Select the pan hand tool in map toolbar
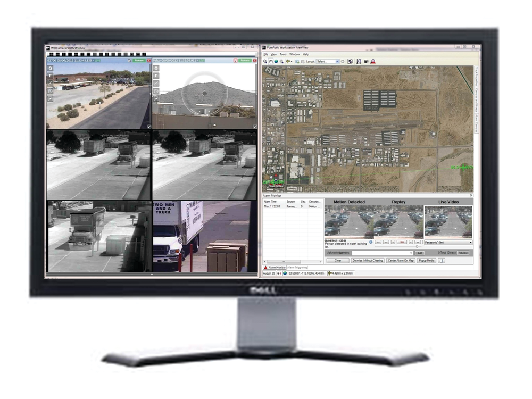Screen dimensions: 532x399 tap(271, 61)
